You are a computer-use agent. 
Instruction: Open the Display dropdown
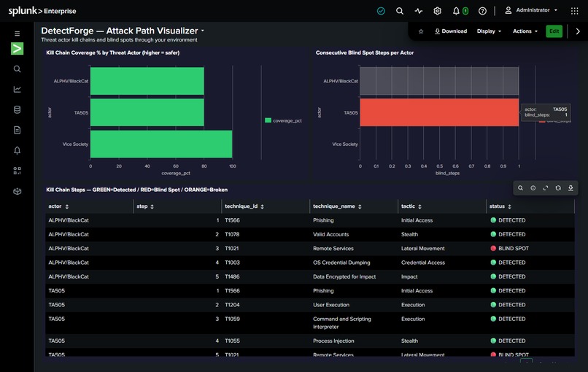pos(489,31)
